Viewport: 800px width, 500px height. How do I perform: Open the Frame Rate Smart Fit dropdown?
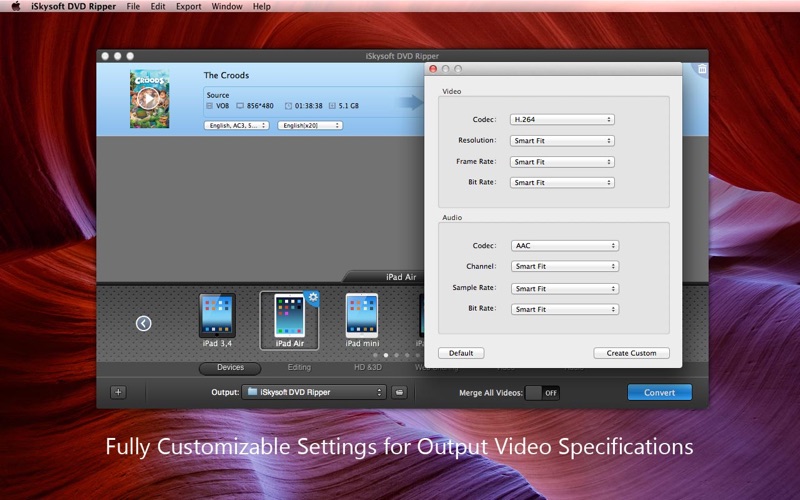point(562,162)
